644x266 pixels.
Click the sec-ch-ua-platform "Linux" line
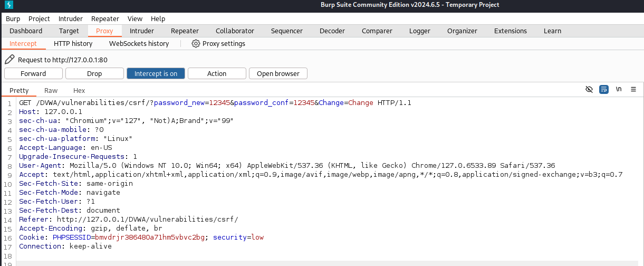tap(75, 138)
